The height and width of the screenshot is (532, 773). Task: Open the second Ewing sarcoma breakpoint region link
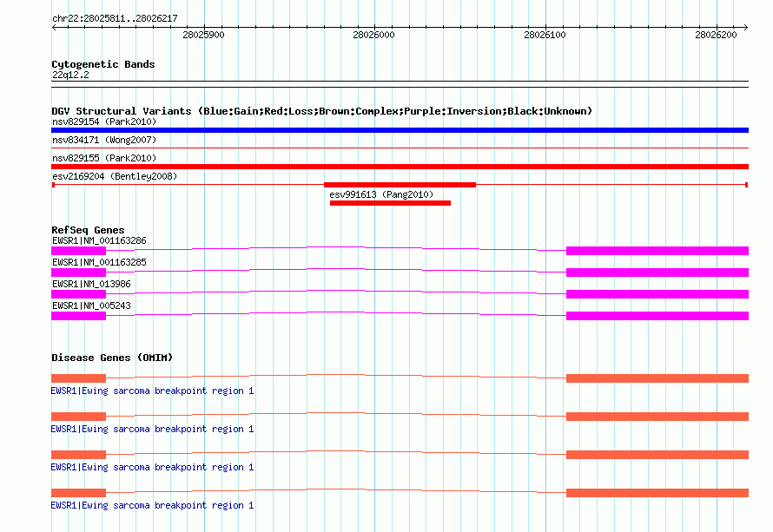tap(152, 429)
